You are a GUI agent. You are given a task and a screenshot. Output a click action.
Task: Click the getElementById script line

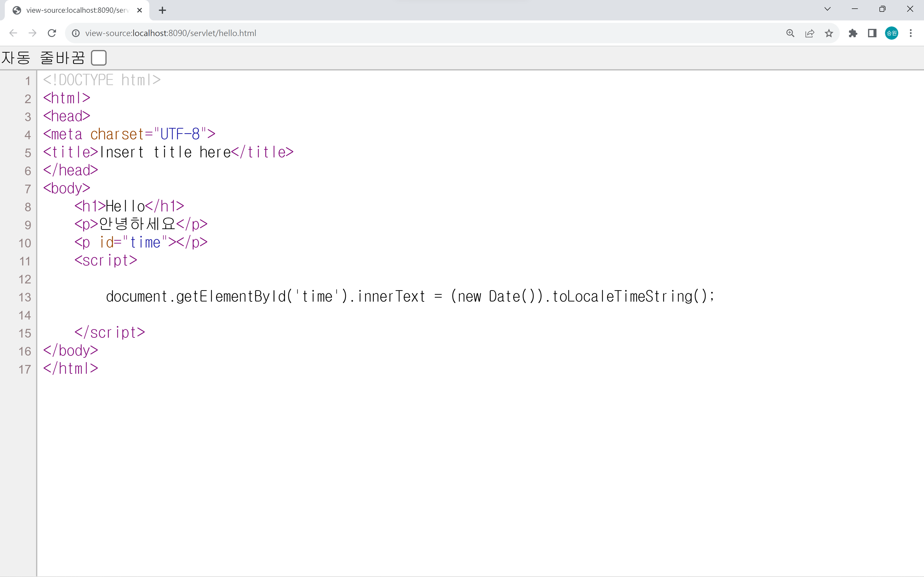tap(410, 296)
